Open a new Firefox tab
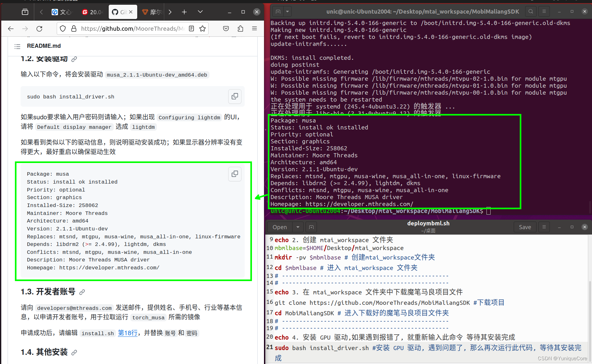This screenshot has height=364, width=592. [x=184, y=12]
